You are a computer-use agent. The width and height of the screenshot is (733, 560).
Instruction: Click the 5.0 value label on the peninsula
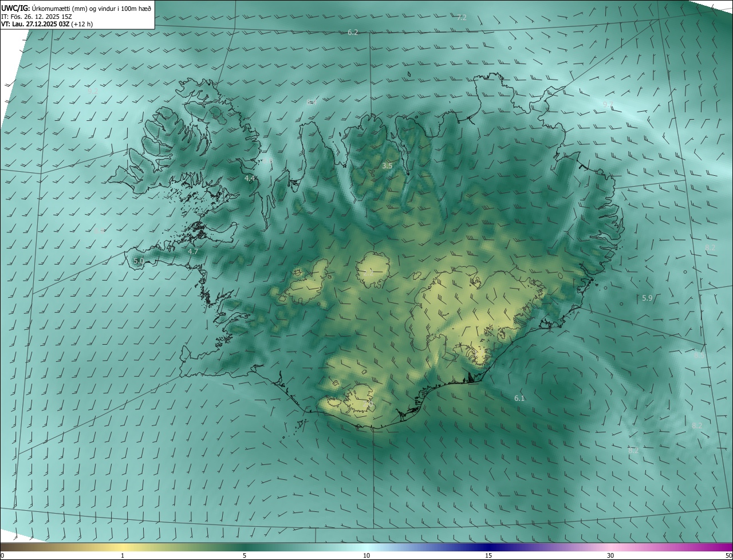coord(139,261)
